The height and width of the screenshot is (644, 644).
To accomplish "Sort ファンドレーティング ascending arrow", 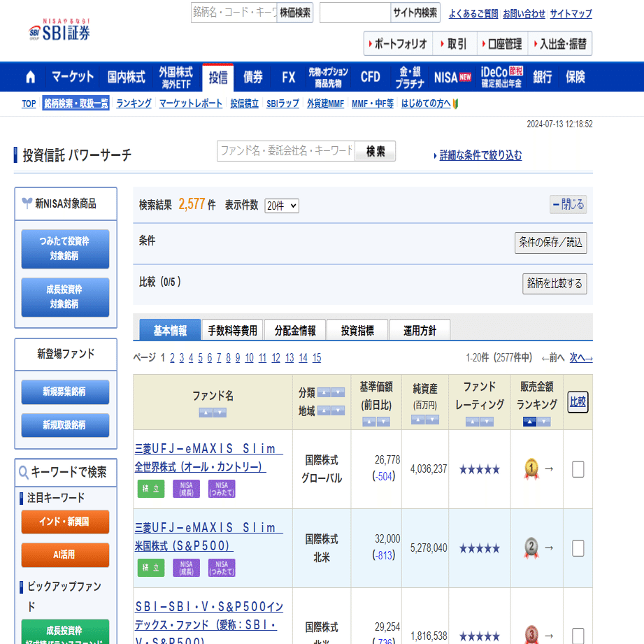I will pyautogui.click(x=472, y=422).
